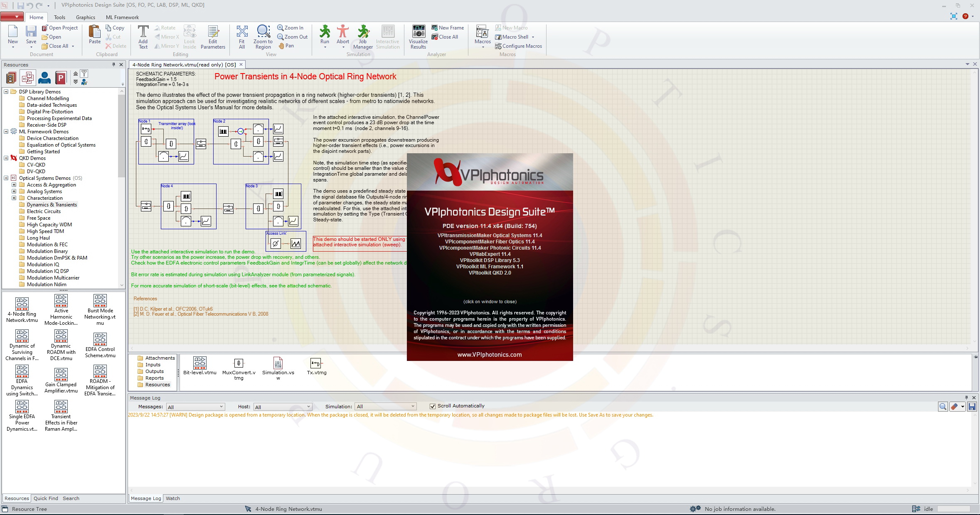Open EDFA Control Scheme.vtmu demo
Screen dimensions: 980x515
[x=100, y=346]
